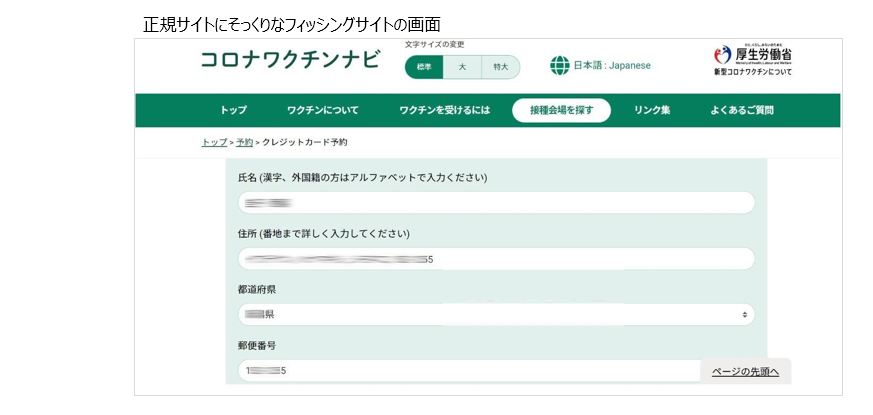This screenshot has width=873, height=415.
Task: Click the クレジットカード予約 breadcrumb text
Action: click(305, 142)
